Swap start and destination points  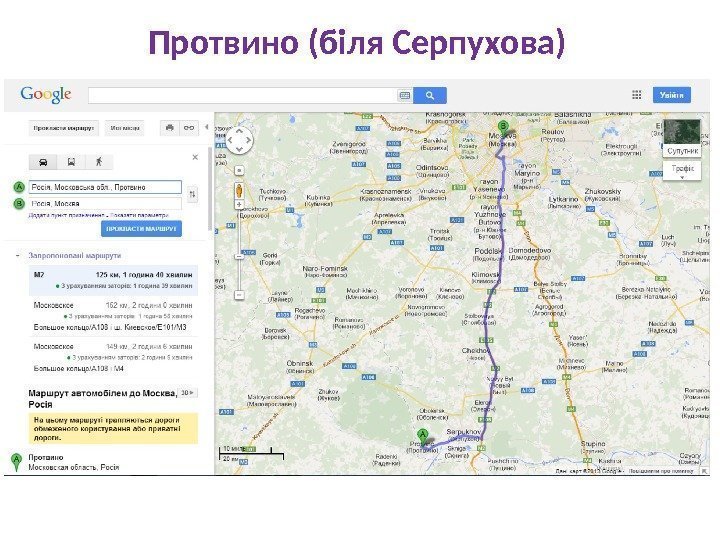point(193,195)
